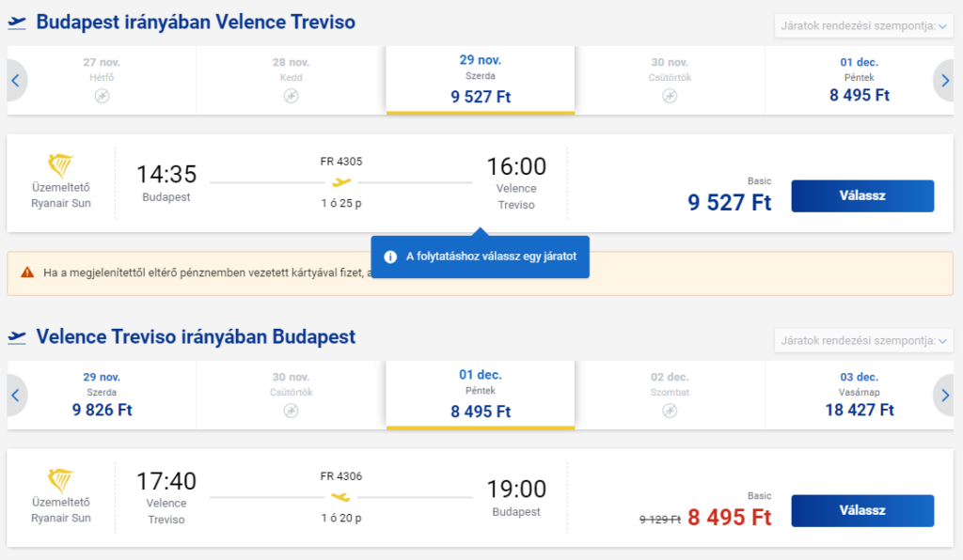The width and height of the screenshot is (963, 560).
Task: Go to later return dates with right arrow
Action: 944,395
